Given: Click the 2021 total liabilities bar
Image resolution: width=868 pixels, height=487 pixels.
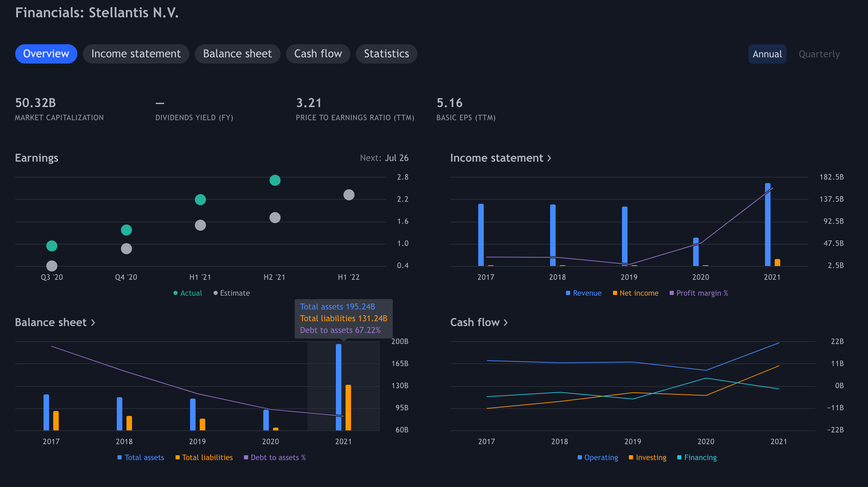Looking at the screenshot, I should 348,408.
